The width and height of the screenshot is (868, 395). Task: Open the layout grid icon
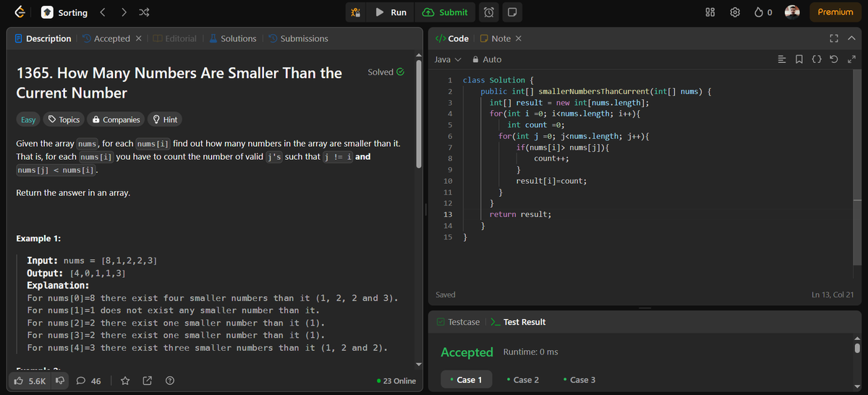click(710, 12)
